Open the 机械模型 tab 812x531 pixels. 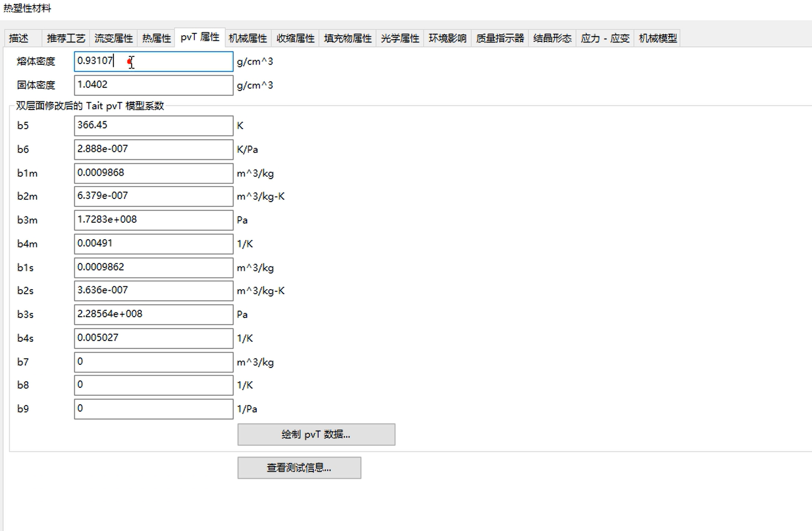(658, 38)
